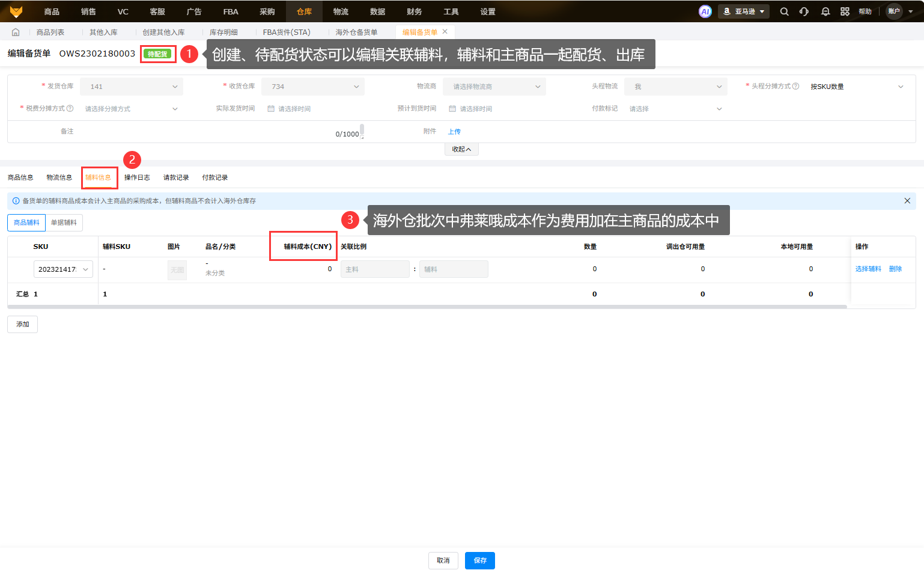
Task: Expand the 物流商 selector
Action: 494,87
